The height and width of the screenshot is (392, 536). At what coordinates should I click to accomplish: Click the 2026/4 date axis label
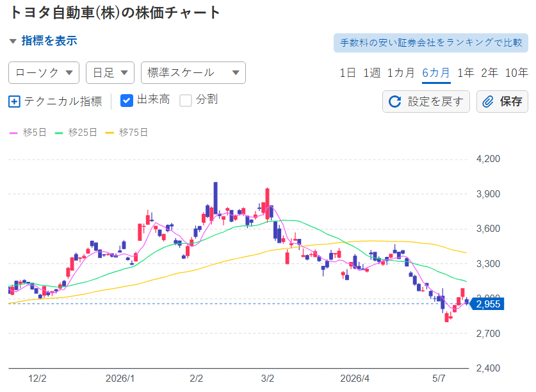355,379
